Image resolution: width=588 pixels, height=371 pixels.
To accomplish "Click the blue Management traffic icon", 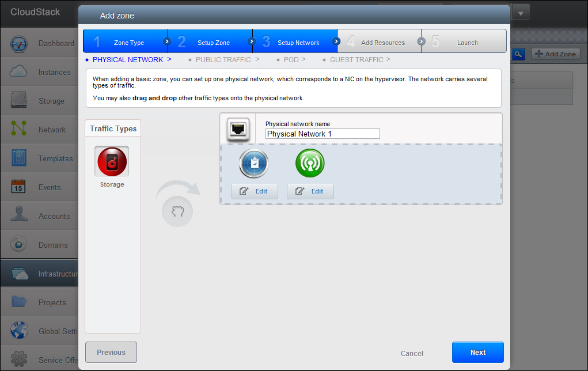I will pos(254,164).
